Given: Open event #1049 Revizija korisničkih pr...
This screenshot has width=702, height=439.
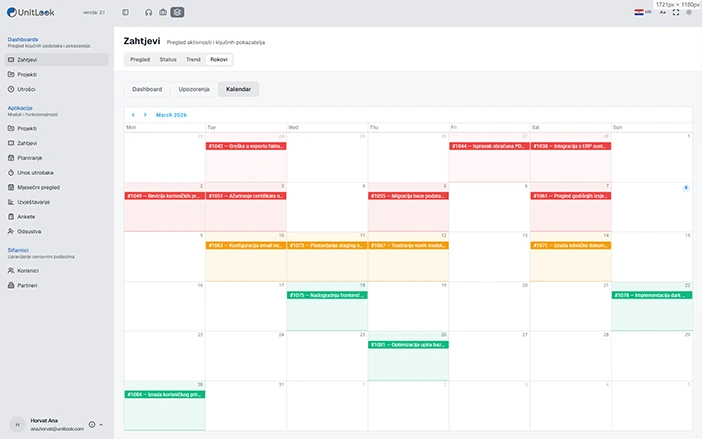Looking at the screenshot, I should [165, 196].
